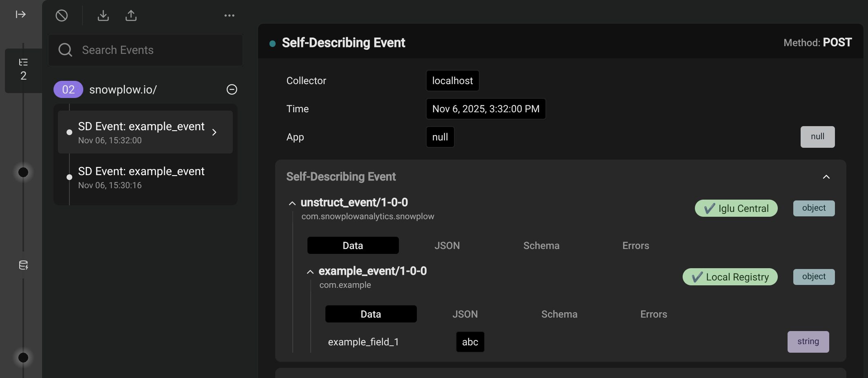
Task: View the Errors tab for unstruct_event
Action: [x=636, y=245]
